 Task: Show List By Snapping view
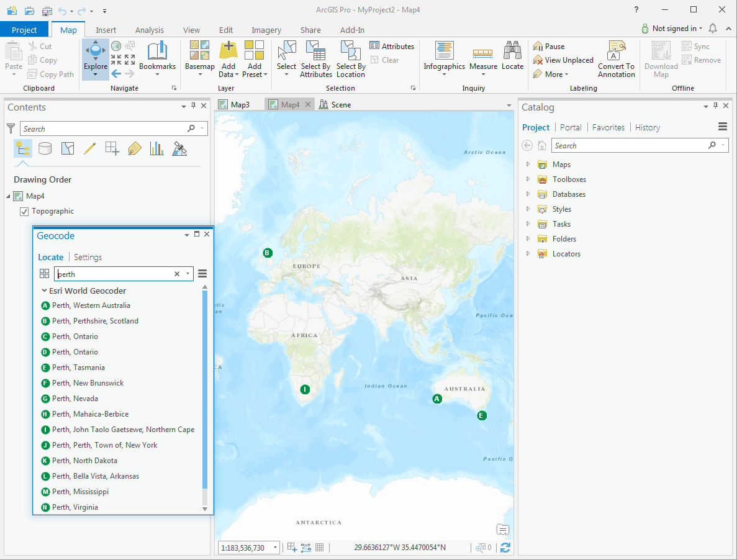(112, 149)
